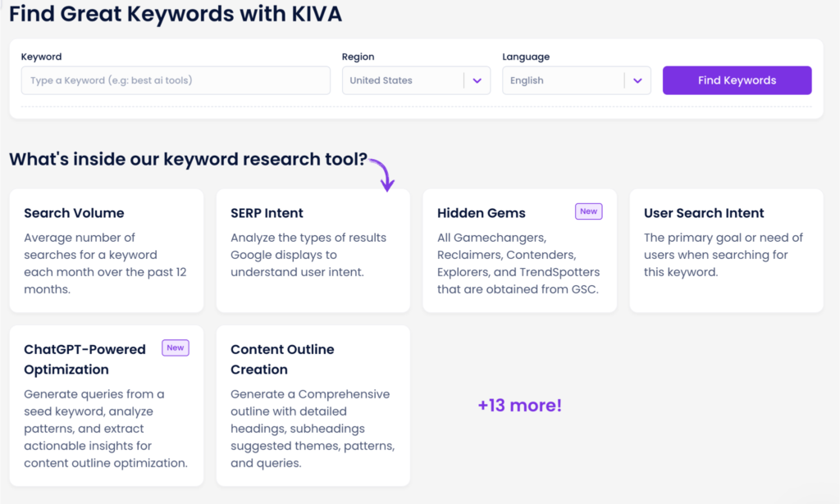The image size is (840, 504).
Task: Click the ChatGPT-Powered Optimization description about seed keyword
Action: [x=106, y=429]
